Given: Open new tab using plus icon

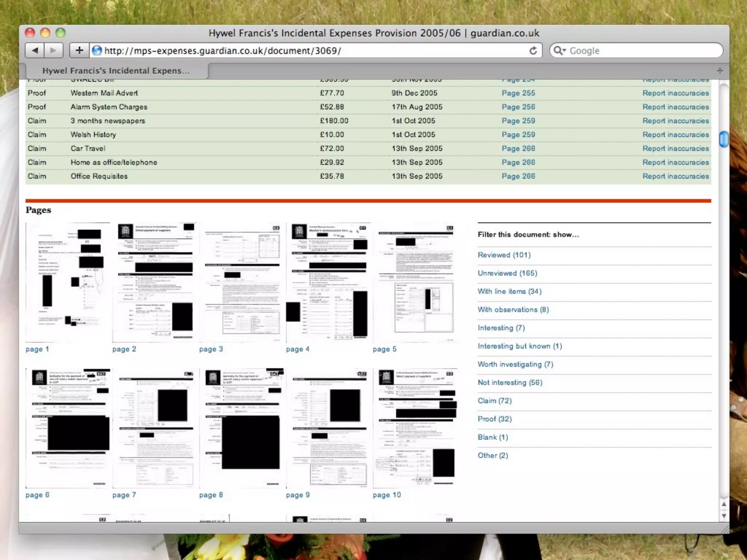Looking at the screenshot, I should pyautogui.click(x=719, y=71).
